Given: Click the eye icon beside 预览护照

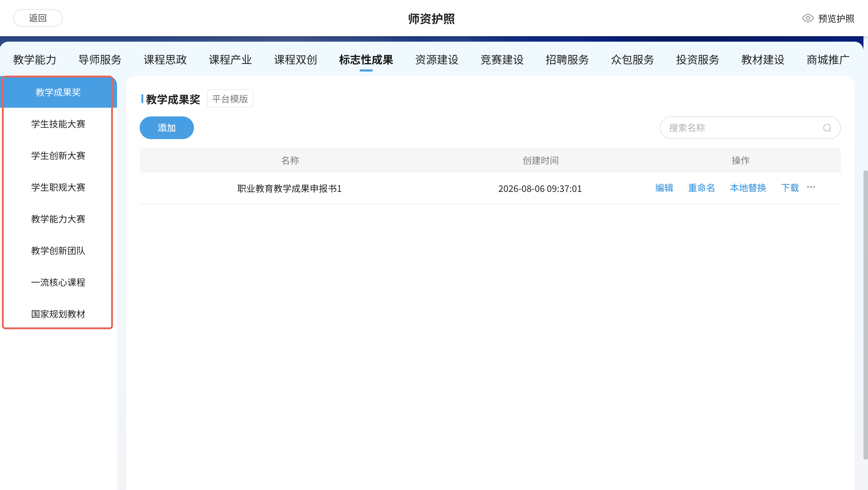Looking at the screenshot, I should tap(808, 18).
